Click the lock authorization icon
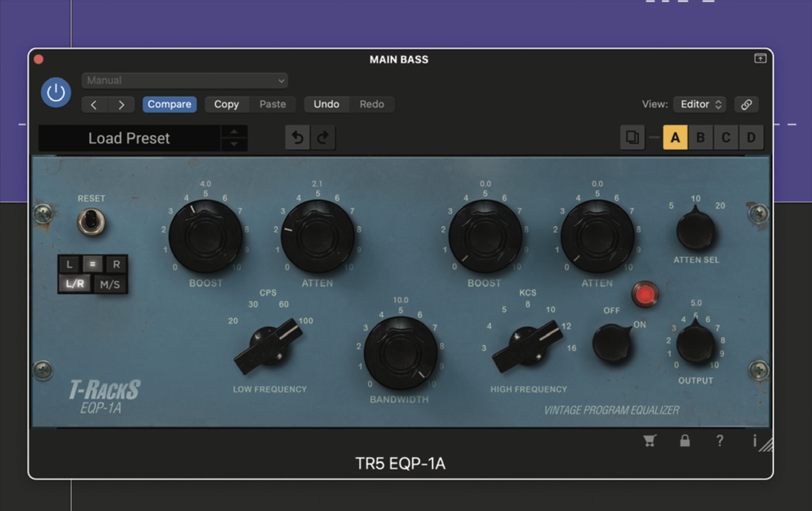 point(685,440)
